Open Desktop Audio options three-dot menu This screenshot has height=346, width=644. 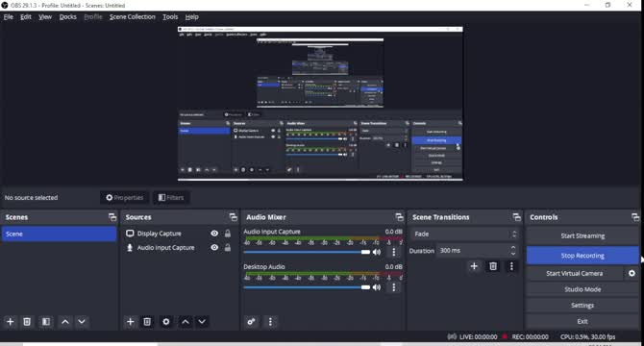394,287
